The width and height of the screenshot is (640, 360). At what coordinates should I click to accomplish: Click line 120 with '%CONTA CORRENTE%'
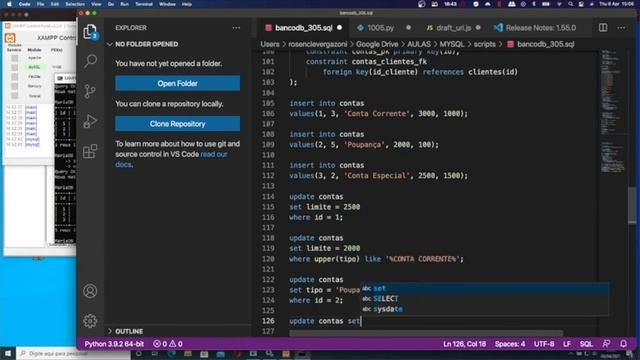point(376,259)
